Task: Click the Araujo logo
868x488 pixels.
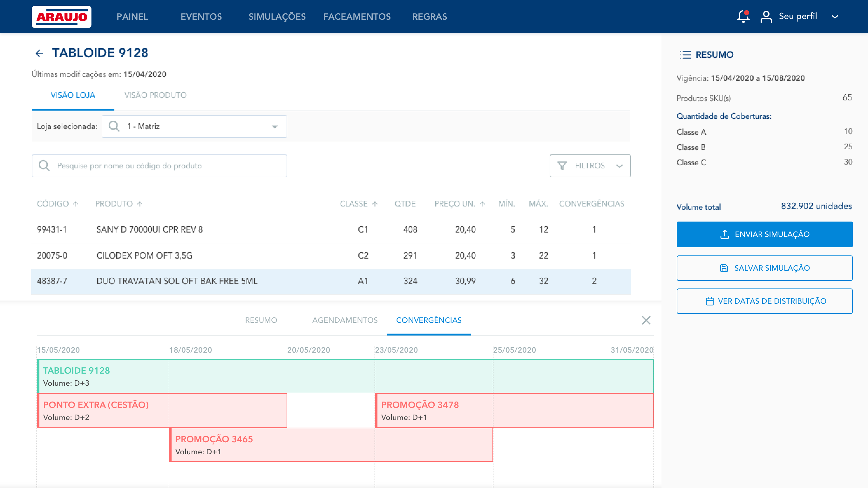Action: click(x=61, y=17)
